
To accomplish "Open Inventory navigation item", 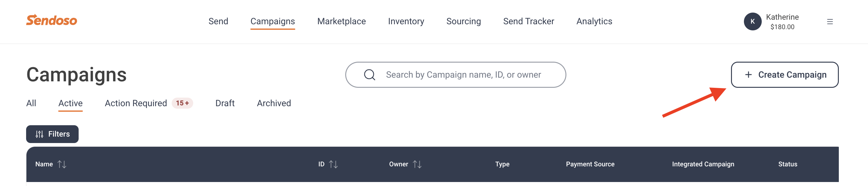I will coord(406,21).
